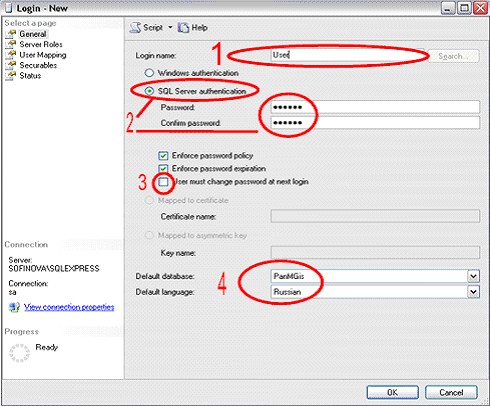Uncheck Enforce password expiration
The height and width of the screenshot is (406, 490).
tap(163, 168)
